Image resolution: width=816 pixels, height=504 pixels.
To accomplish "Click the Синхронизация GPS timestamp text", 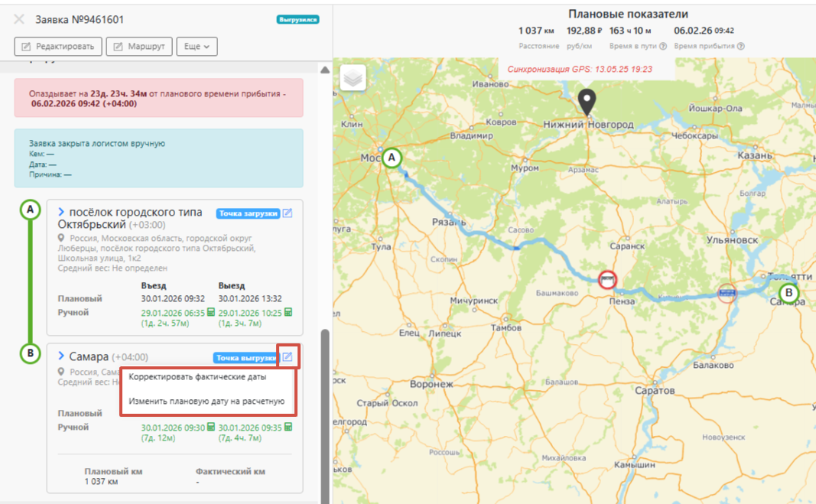I will click(x=580, y=70).
